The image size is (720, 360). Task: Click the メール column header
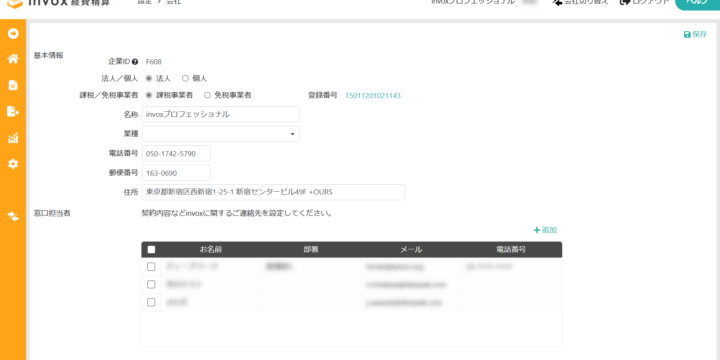point(411,250)
